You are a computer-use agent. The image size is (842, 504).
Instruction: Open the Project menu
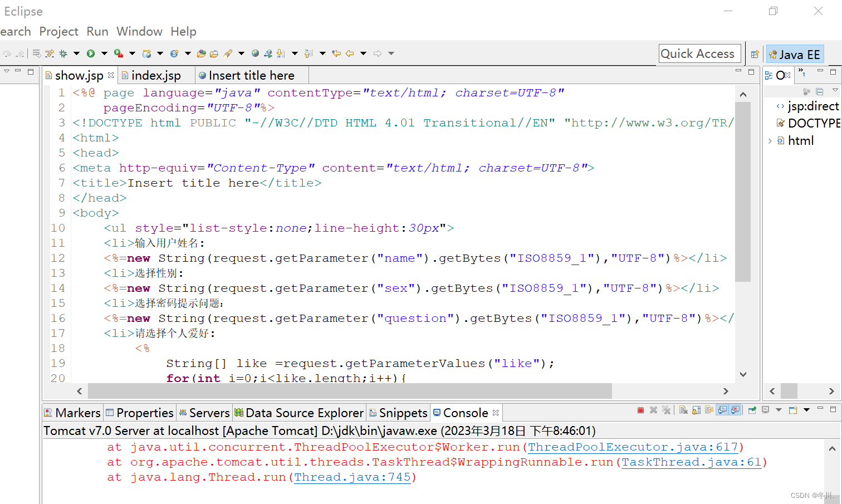[58, 32]
